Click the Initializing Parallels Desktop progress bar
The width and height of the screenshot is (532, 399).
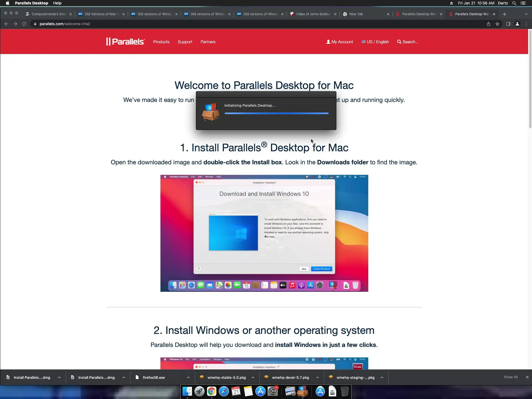[276, 113]
